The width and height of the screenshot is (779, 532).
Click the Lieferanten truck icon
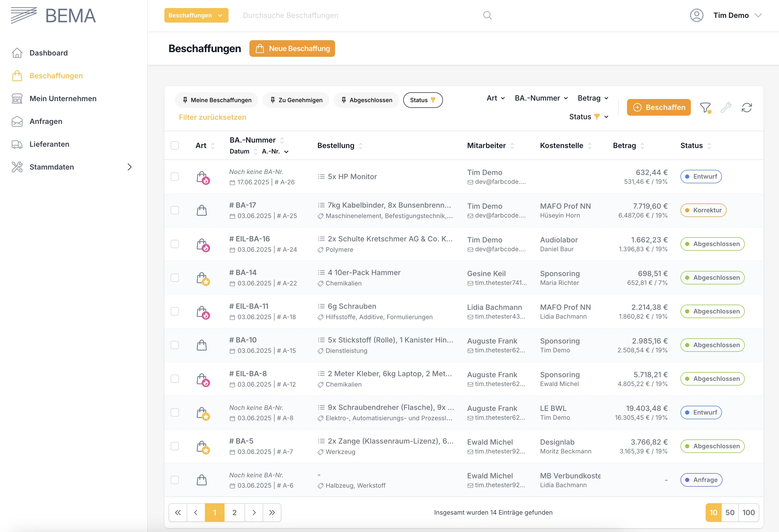[17, 144]
